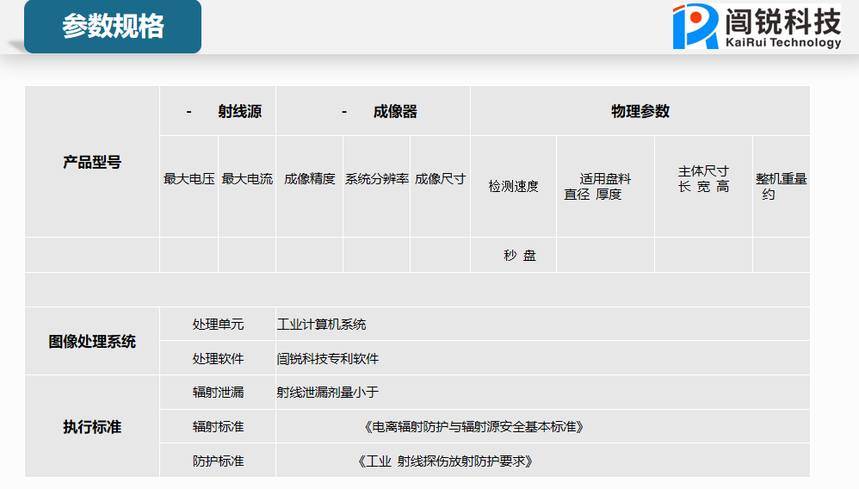This screenshot has width=859, height=489.
Task: Select the 工业计算机系统 value cell
Action: pyautogui.click(x=542, y=324)
